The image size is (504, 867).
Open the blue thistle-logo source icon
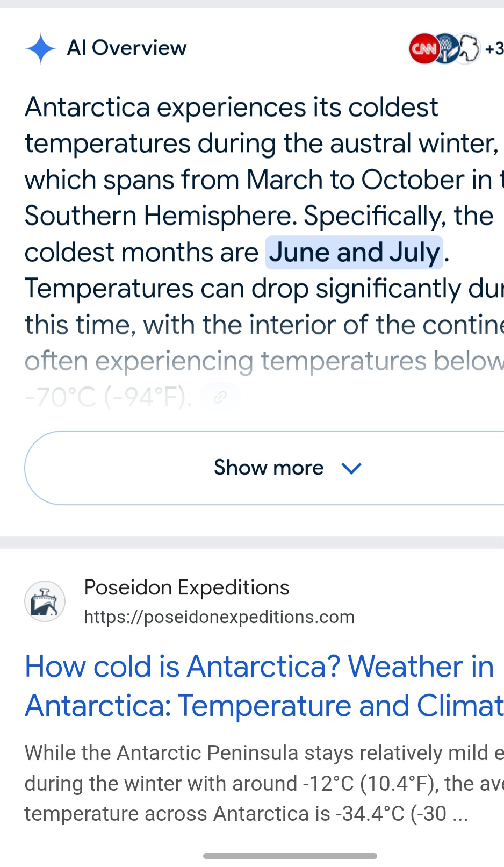446,48
